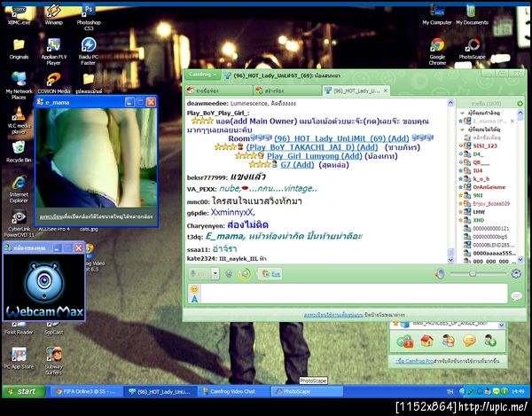Click the TH language indicator in taskbar
Image resolution: width=532 pixels, height=416 pixels.
click(450, 391)
